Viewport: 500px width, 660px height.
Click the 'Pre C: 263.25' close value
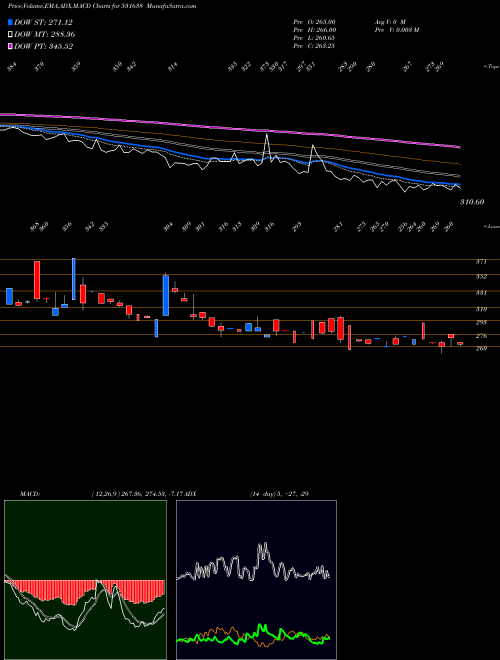pos(314,46)
